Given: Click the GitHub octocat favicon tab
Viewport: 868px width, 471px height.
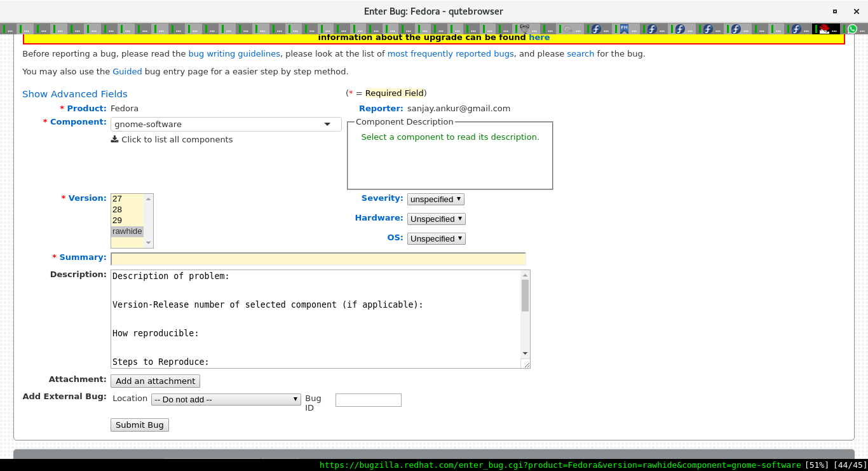Looking at the screenshot, I should pos(524,28).
